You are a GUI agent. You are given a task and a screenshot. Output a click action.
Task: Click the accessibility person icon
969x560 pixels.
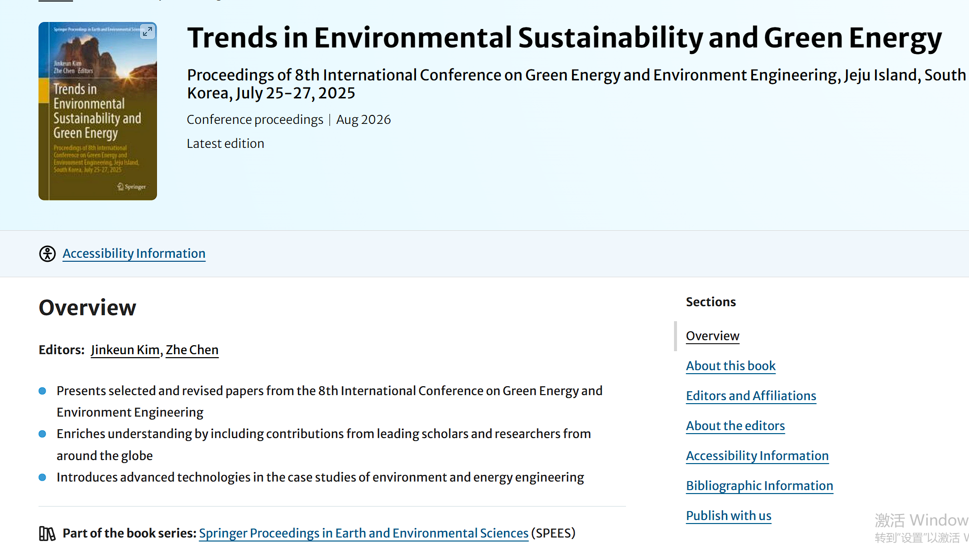47,254
